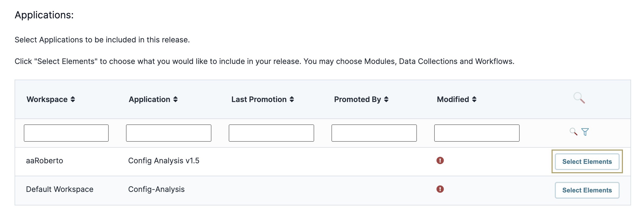Sort by Modified column arrows

click(x=474, y=99)
